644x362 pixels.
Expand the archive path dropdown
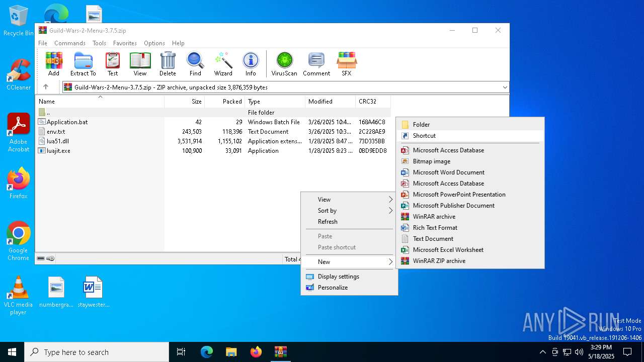point(505,87)
